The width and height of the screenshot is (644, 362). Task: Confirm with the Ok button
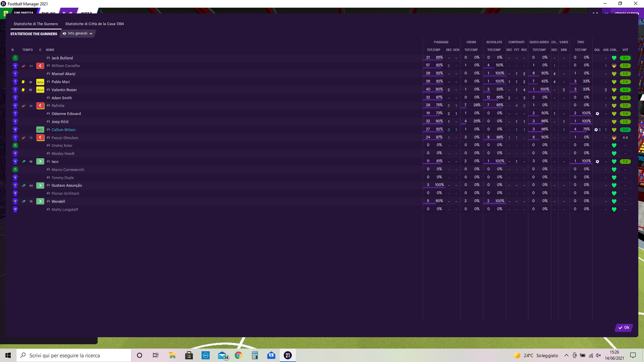pyautogui.click(x=624, y=328)
